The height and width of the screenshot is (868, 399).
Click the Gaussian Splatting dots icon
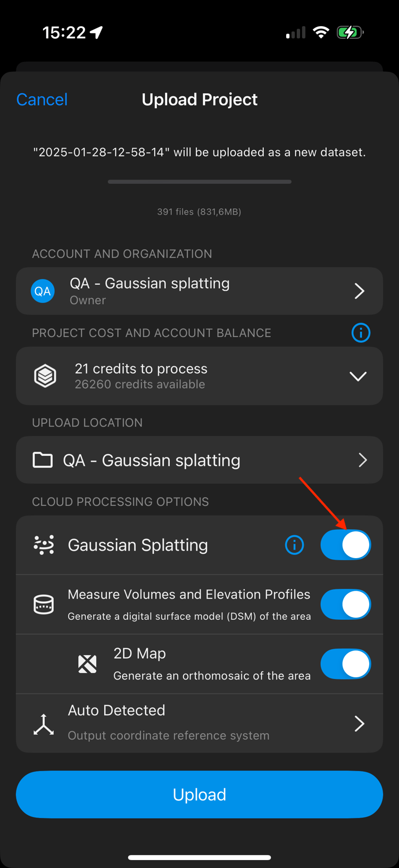click(44, 545)
